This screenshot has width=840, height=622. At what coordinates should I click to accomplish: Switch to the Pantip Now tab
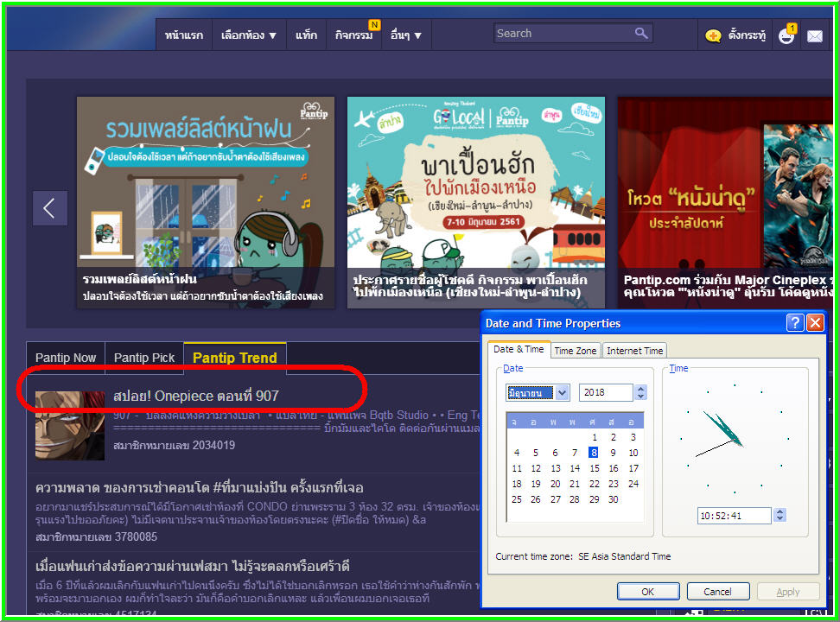click(66, 358)
